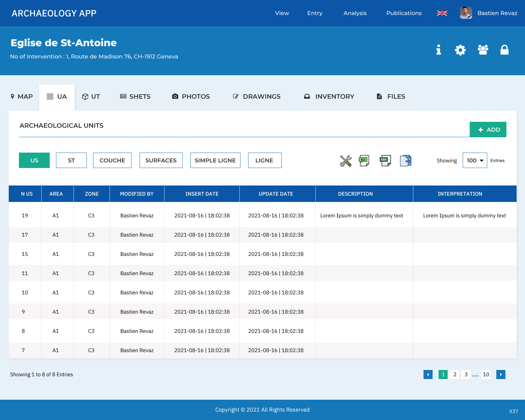Open the entries count dropdown showing 100
Image resolution: width=525 pixels, height=420 pixels.
475,160
